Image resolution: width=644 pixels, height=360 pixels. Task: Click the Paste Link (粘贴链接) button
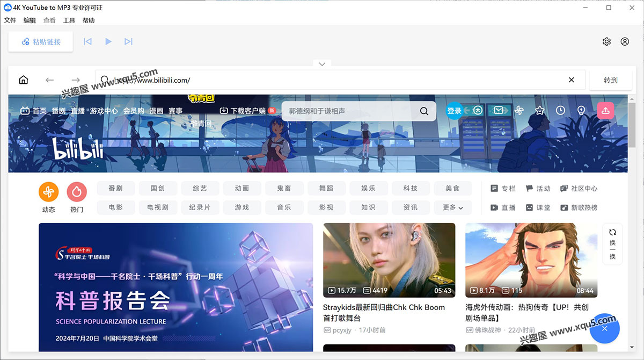41,41
